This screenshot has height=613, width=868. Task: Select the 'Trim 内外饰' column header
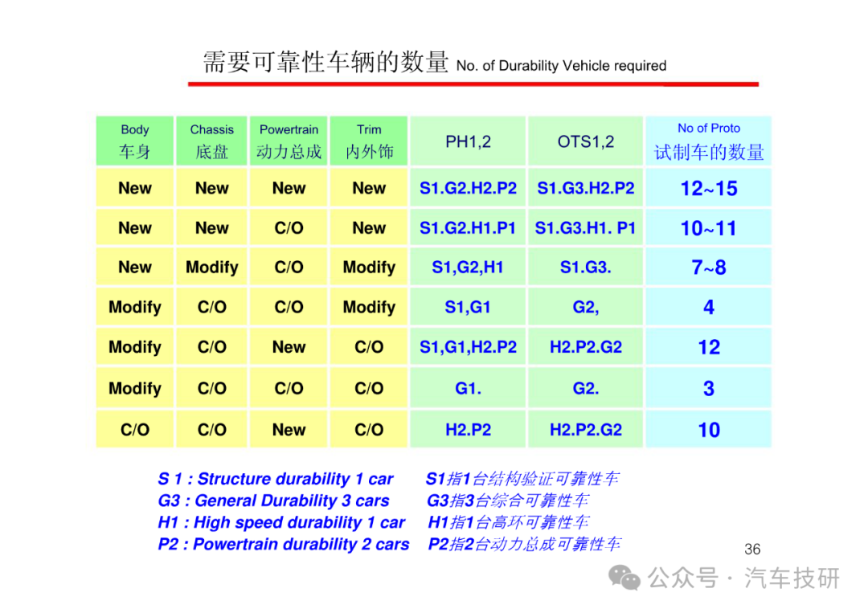[x=369, y=141]
